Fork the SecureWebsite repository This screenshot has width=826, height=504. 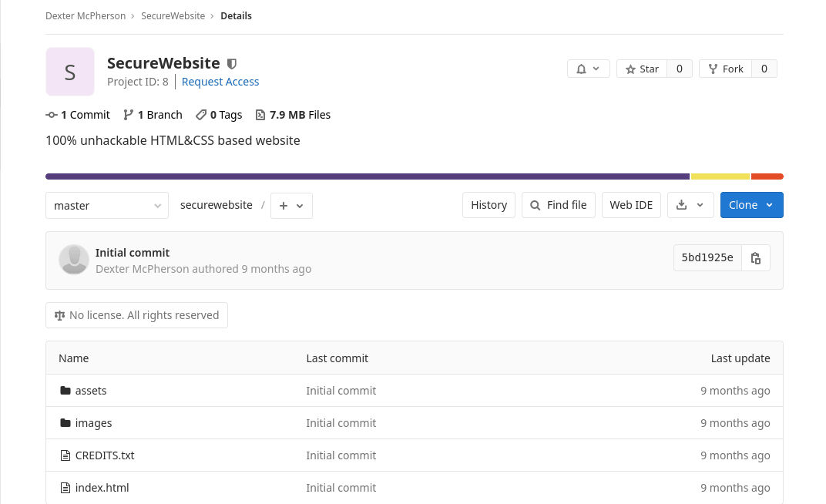point(725,69)
